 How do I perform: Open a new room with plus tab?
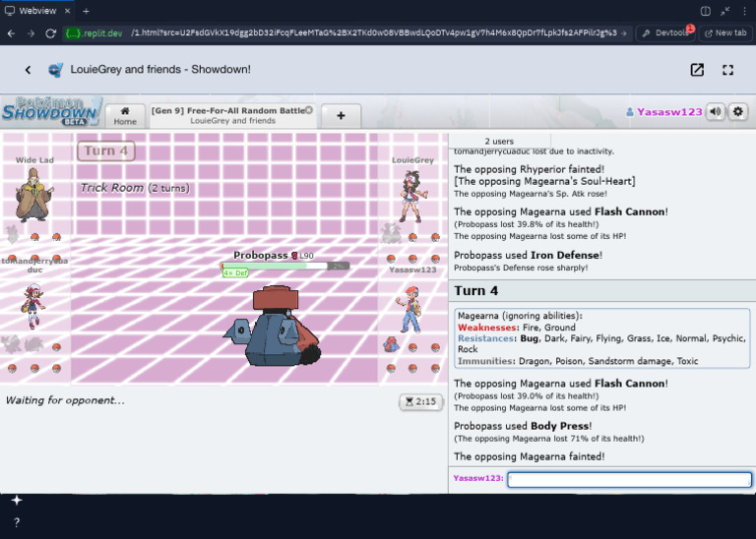pos(341,115)
